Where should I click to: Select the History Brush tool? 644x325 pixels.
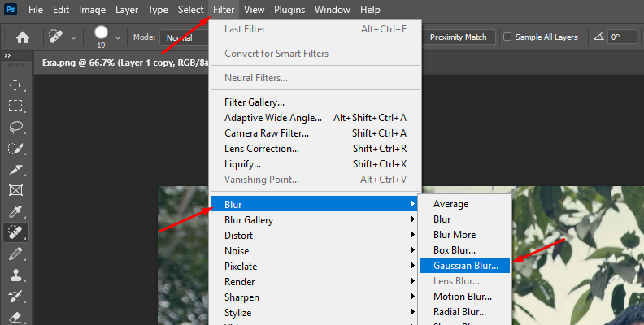click(x=15, y=297)
